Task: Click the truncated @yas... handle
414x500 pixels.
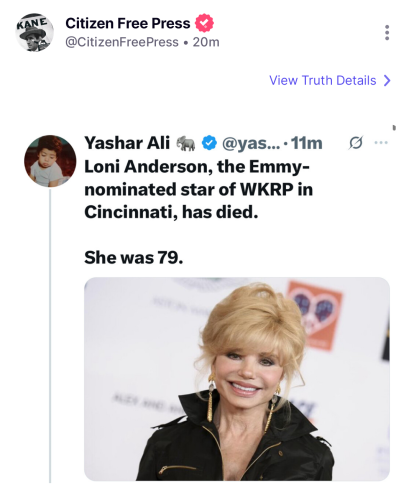Action: [x=251, y=143]
